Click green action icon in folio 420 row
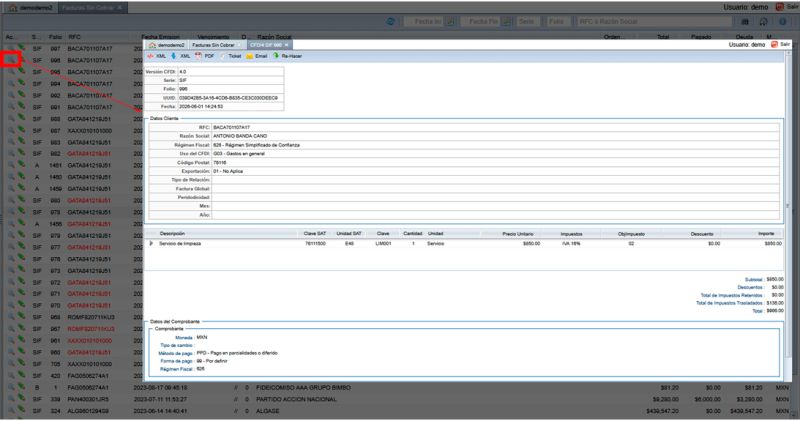The image size is (800, 421). tap(21, 375)
